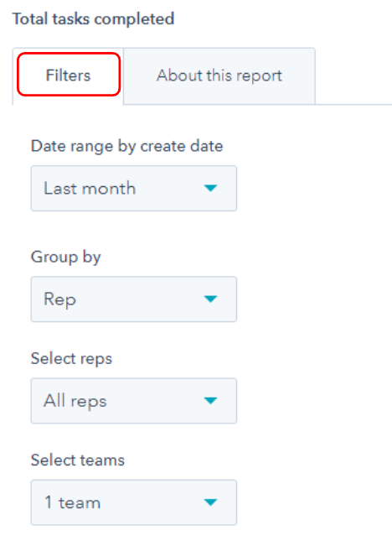Click the teal caret beside Last month
The width and height of the screenshot is (392, 551).
pyautogui.click(x=210, y=189)
